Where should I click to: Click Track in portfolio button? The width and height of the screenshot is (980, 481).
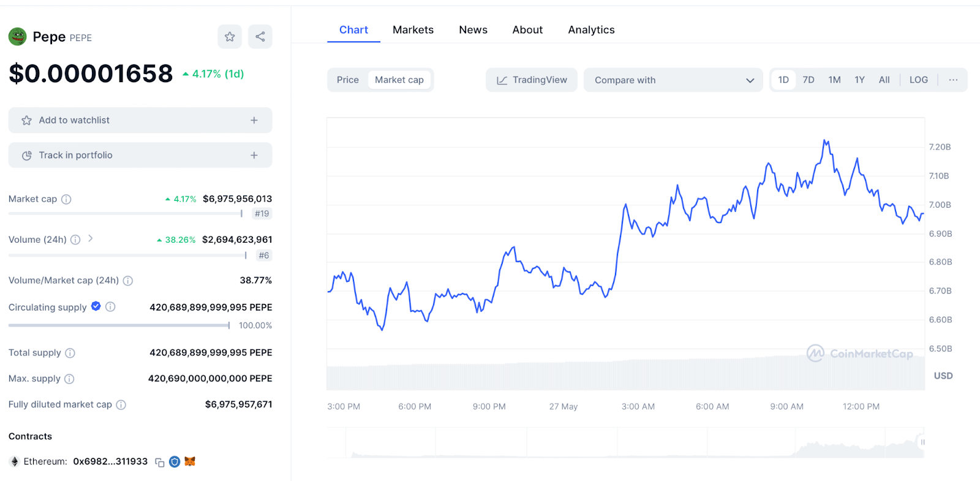(x=140, y=155)
